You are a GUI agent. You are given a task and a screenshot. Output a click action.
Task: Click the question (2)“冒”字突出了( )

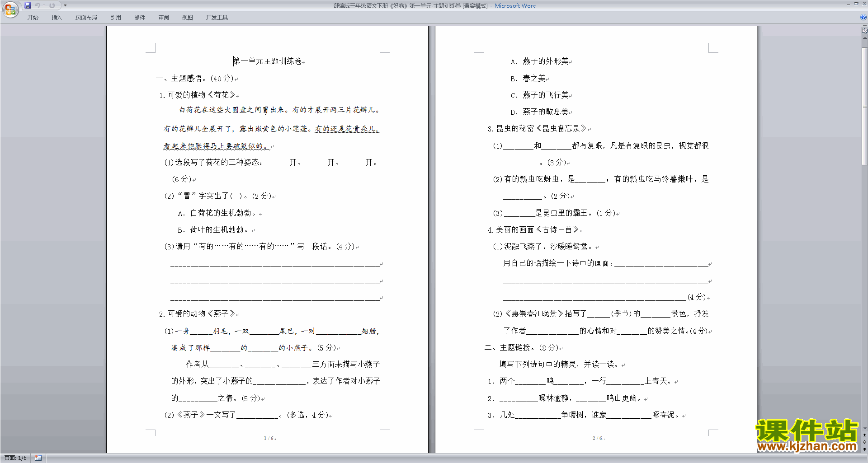pos(217,196)
